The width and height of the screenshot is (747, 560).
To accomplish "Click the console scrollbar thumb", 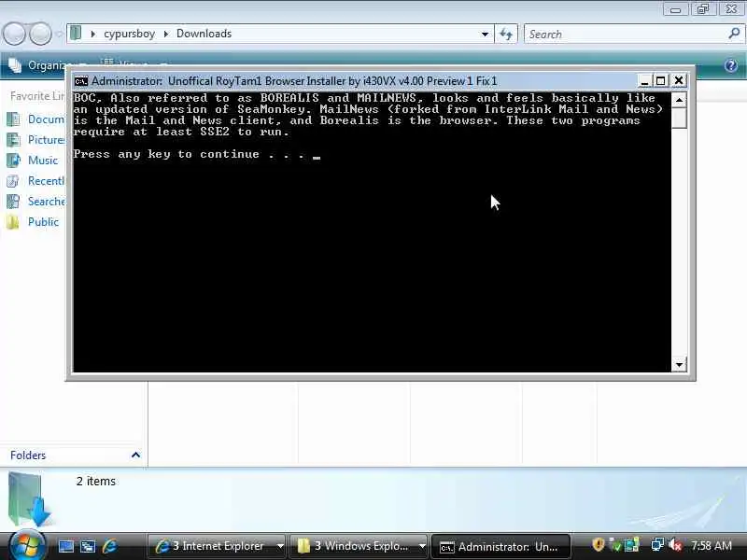I will [x=679, y=118].
